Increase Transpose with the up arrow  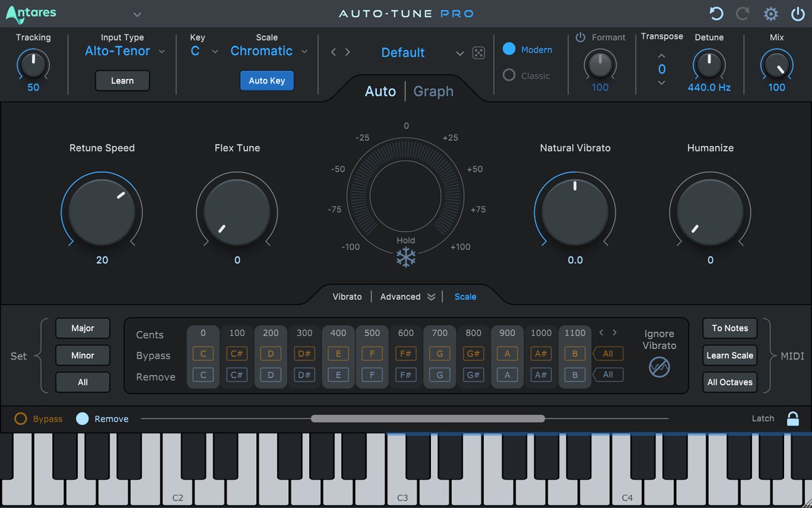coord(662,56)
